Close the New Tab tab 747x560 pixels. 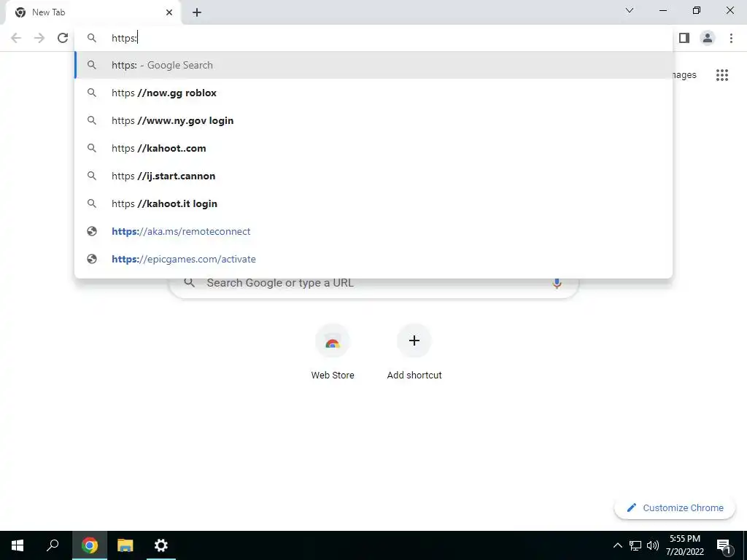[169, 12]
